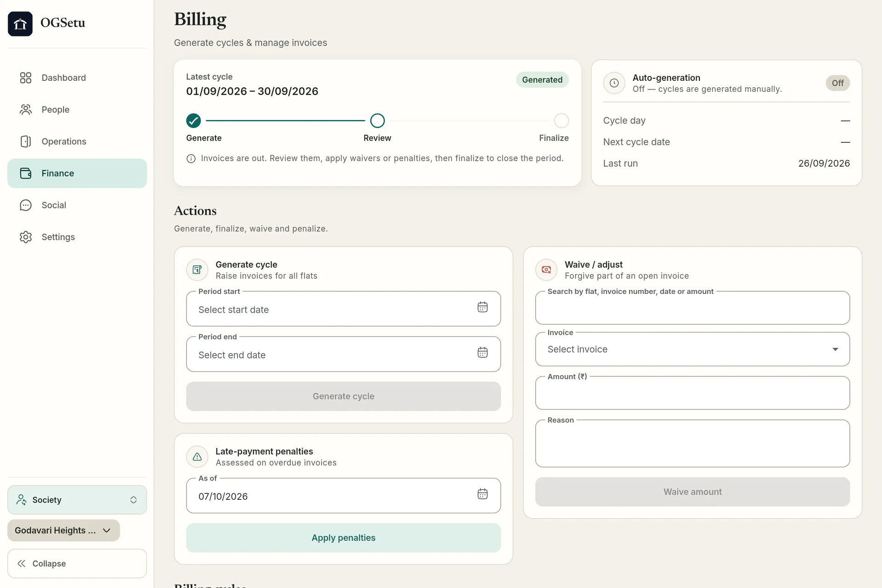
Task: Open the Operations menu item
Action: coord(77,141)
